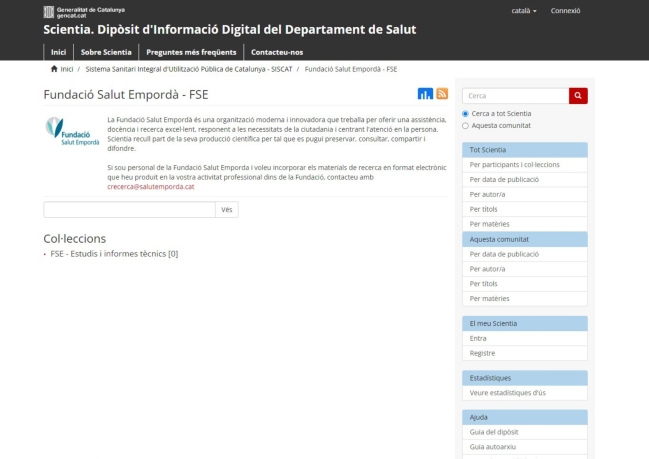
Task: Open the statistics bar chart icon
Action: point(425,94)
